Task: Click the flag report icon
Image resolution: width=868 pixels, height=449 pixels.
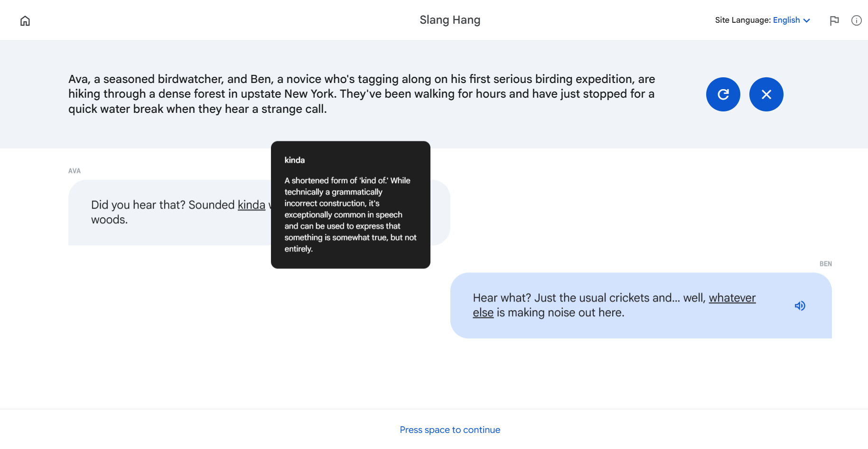Action: [x=834, y=20]
